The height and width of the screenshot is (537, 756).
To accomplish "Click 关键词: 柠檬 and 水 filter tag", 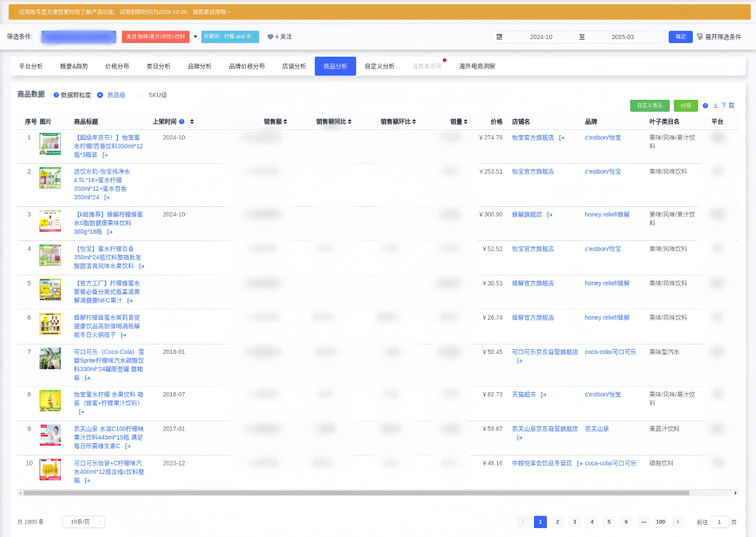I will tap(230, 37).
